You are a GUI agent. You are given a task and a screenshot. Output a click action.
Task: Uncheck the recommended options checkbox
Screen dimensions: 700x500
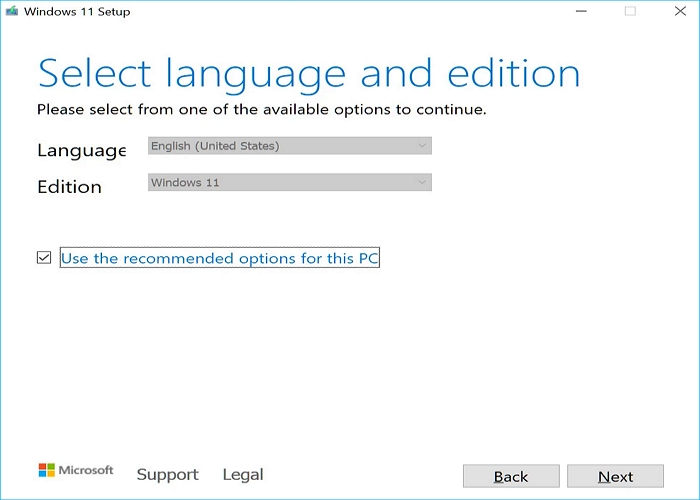tap(44, 258)
